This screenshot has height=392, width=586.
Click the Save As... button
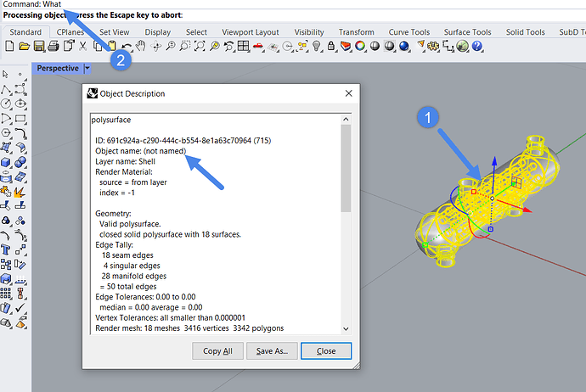tap(272, 350)
